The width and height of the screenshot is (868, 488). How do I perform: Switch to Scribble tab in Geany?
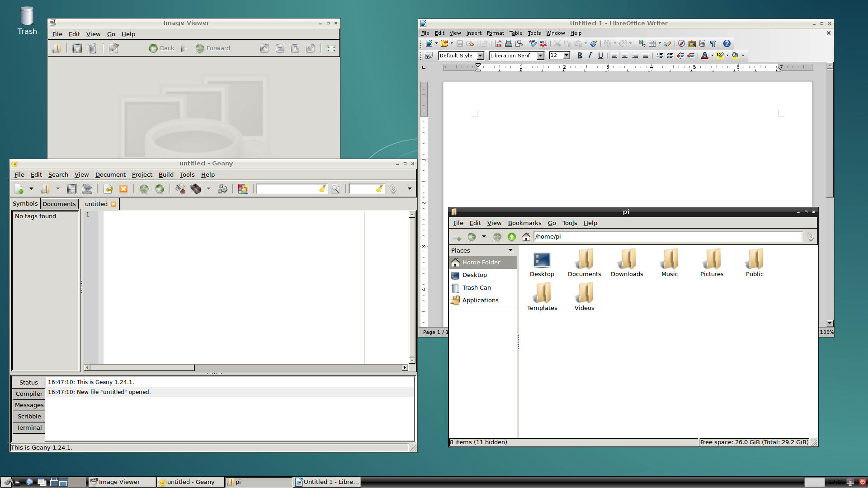click(x=29, y=416)
